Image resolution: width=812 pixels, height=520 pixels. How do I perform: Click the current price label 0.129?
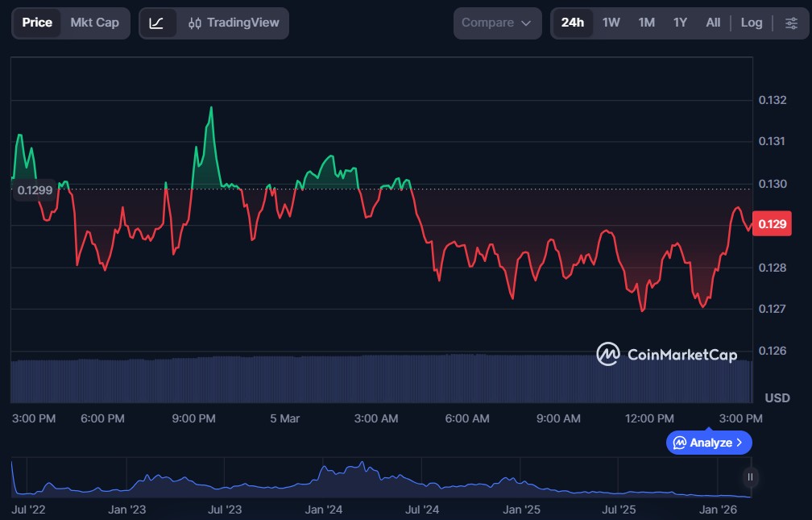773,225
